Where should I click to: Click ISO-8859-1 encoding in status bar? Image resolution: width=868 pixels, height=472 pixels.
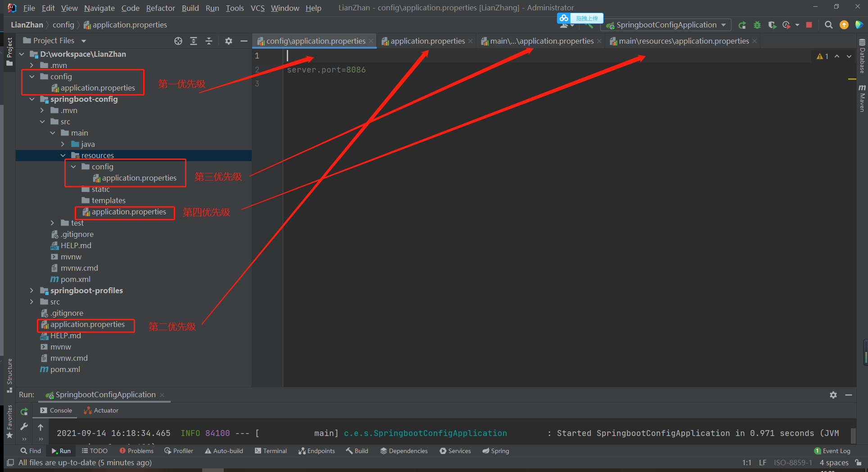pos(793,463)
